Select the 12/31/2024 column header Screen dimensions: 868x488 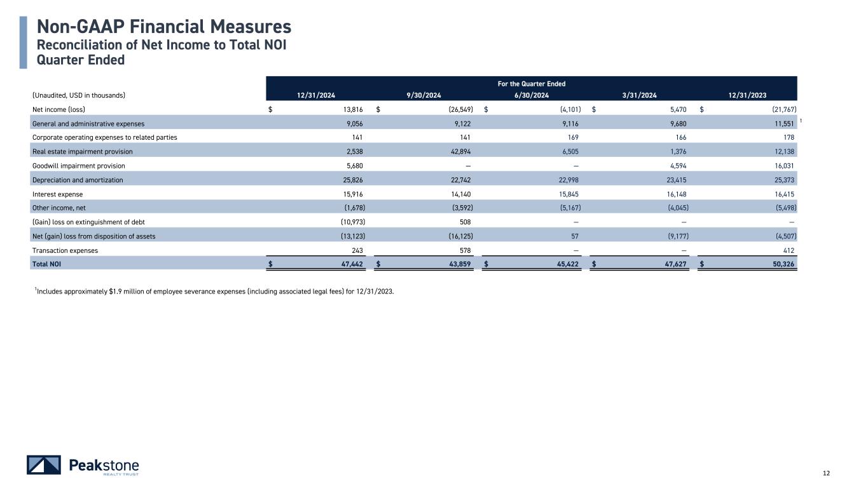click(x=316, y=95)
